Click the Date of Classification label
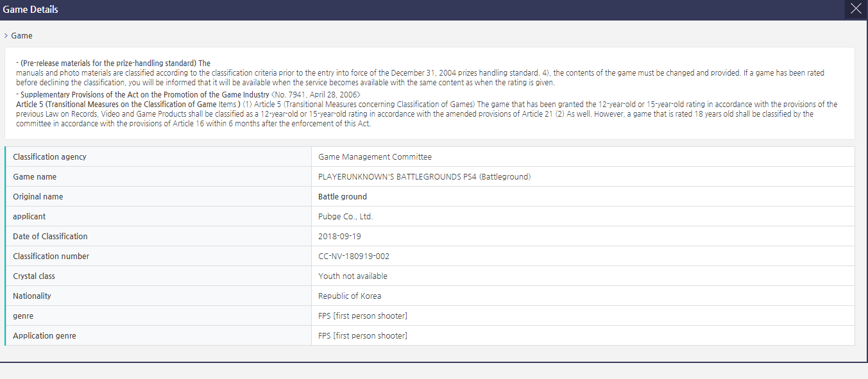Image resolution: width=868 pixels, height=379 pixels. pyautogui.click(x=50, y=237)
